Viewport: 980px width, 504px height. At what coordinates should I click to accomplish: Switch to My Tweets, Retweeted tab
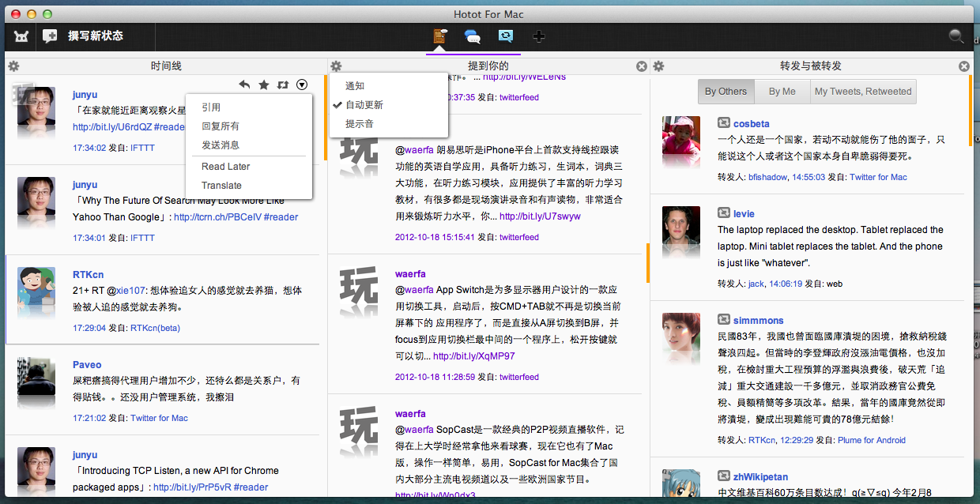(x=863, y=92)
